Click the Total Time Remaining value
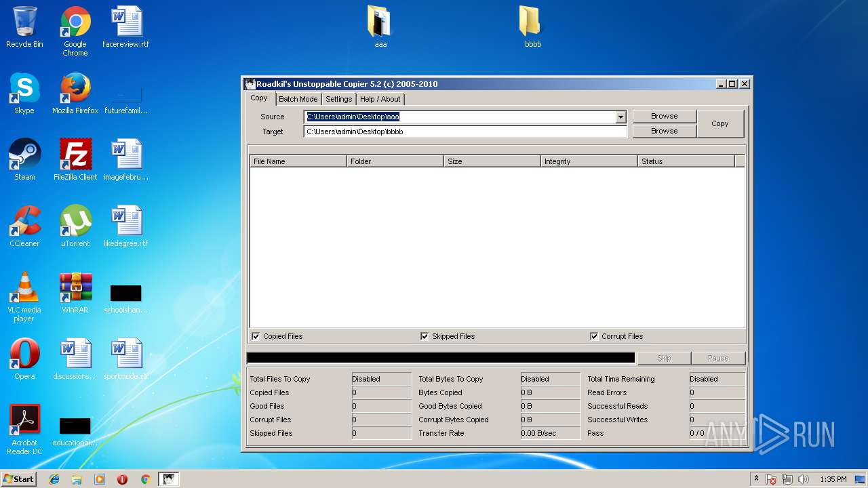 [717, 379]
